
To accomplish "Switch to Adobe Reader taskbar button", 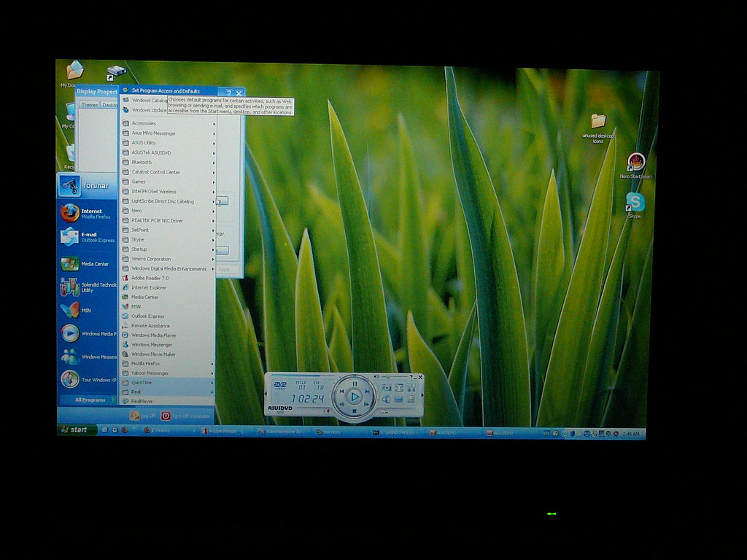I will tap(226, 432).
